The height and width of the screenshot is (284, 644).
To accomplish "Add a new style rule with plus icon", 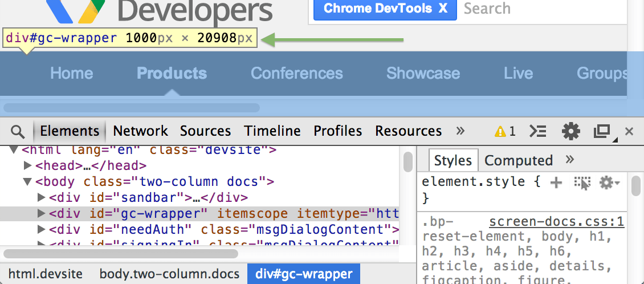I will point(556,182).
